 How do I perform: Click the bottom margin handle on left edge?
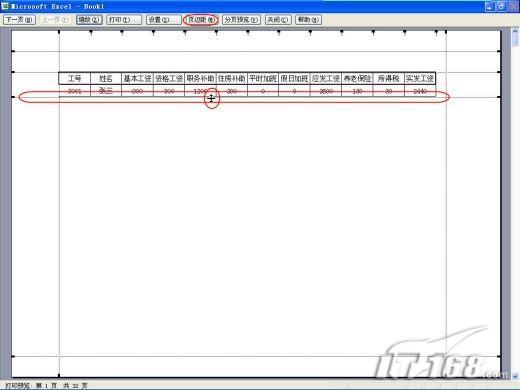[13, 356]
